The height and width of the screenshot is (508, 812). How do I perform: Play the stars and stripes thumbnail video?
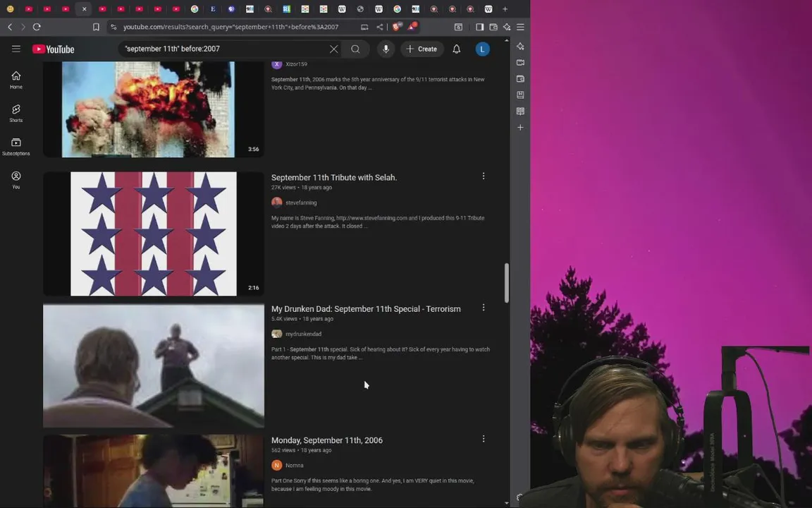click(153, 234)
